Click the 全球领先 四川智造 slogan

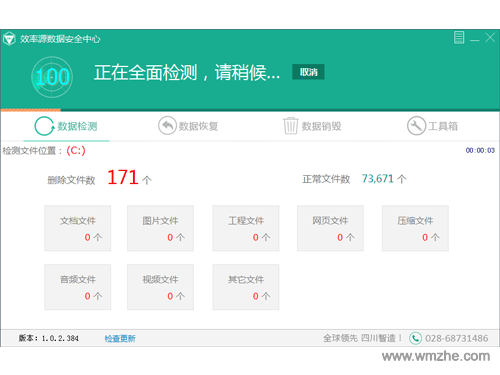(363, 338)
